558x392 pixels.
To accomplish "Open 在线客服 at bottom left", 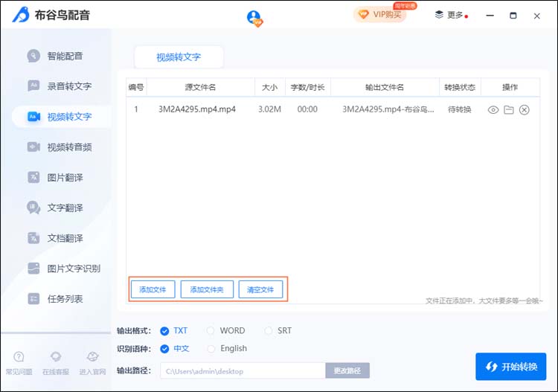I will [x=55, y=363].
